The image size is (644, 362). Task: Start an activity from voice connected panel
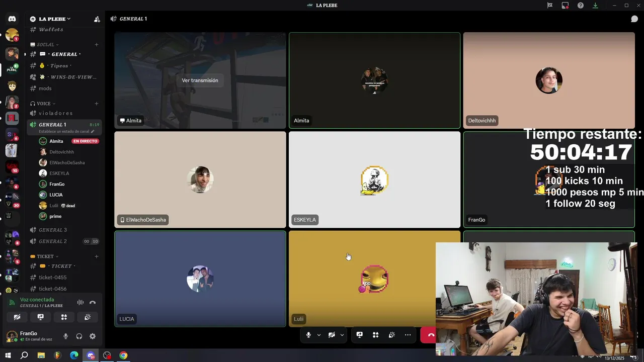click(x=64, y=317)
